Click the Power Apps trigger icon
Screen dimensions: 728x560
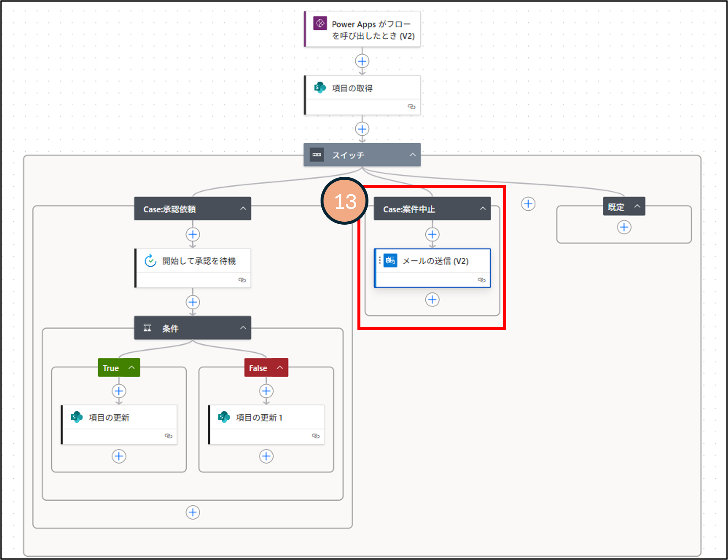(320, 23)
